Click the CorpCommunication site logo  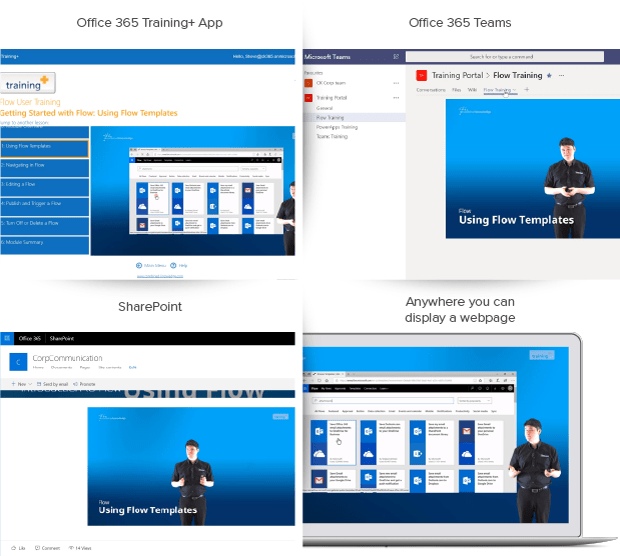pyautogui.click(x=18, y=362)
